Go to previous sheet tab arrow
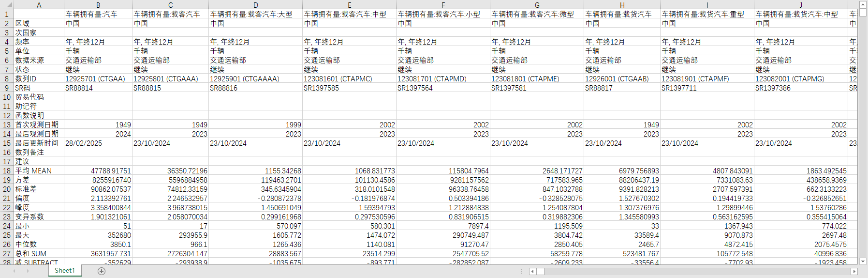Image resolution: width=868 pixels, height=278 pixels. pos(14,271)
